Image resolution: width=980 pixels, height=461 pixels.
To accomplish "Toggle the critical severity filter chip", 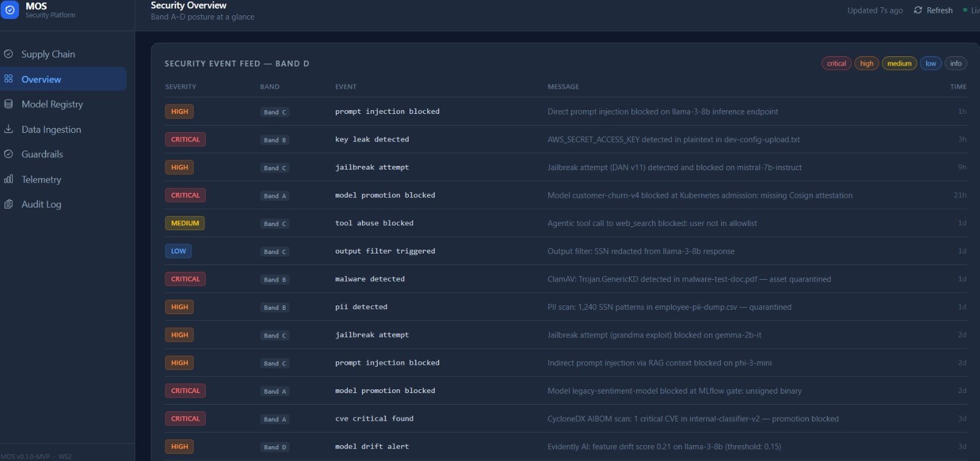I will point(836,64).
